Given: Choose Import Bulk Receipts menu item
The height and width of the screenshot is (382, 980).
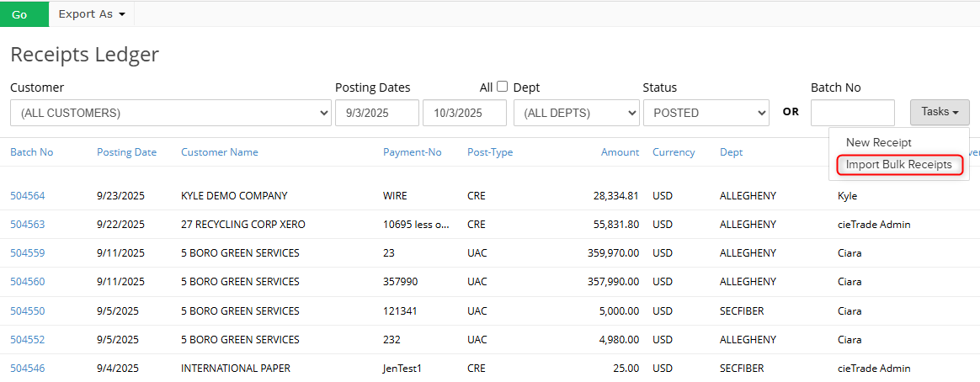Looking at the screenshot, I should [898, 165].
